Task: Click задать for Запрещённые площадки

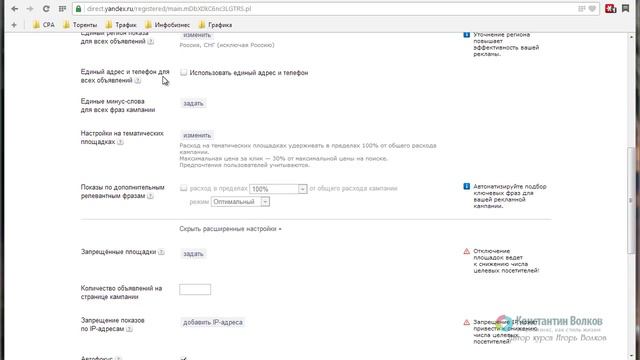Action: point(193,254)
